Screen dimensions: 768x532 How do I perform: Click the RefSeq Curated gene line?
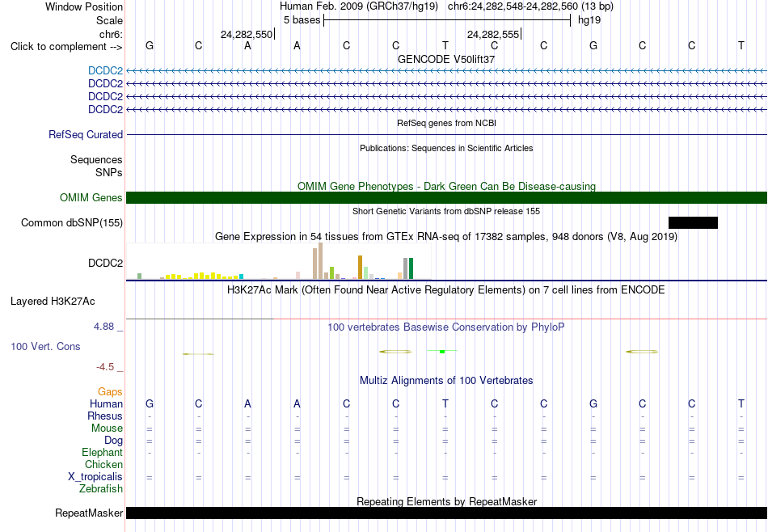point(446,135)
